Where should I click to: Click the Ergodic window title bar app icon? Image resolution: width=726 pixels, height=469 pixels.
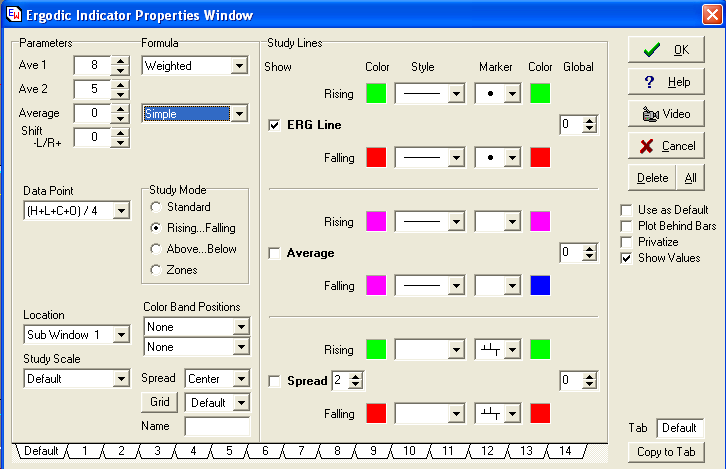click(x=13, y=14)
